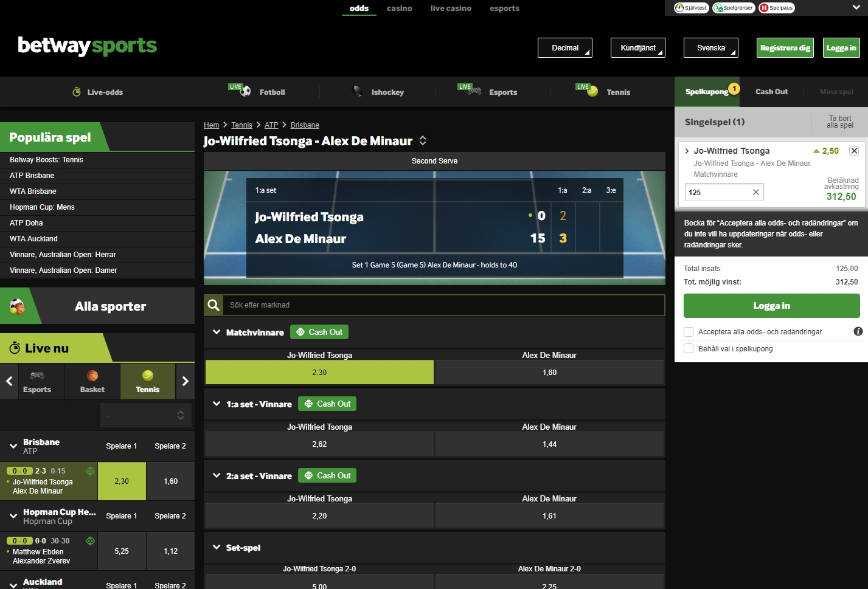Click the Registrera dig button
The image size is (868, 589).
point(785,47)
